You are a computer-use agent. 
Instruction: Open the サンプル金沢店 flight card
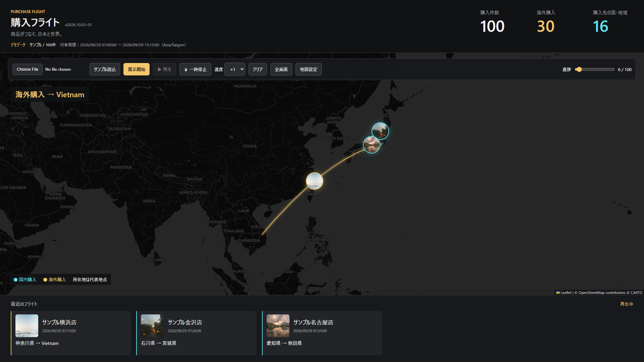pos(196,333)
